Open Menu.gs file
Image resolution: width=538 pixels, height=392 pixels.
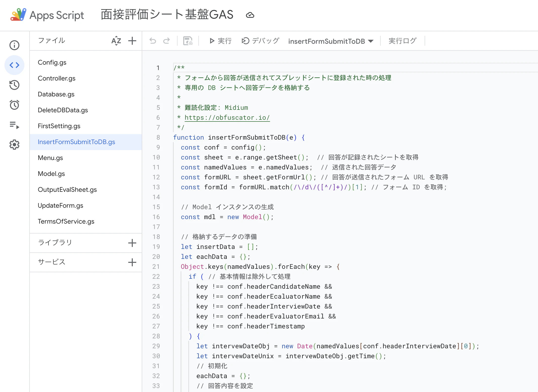pyautogui.click(x=86, y=158)
